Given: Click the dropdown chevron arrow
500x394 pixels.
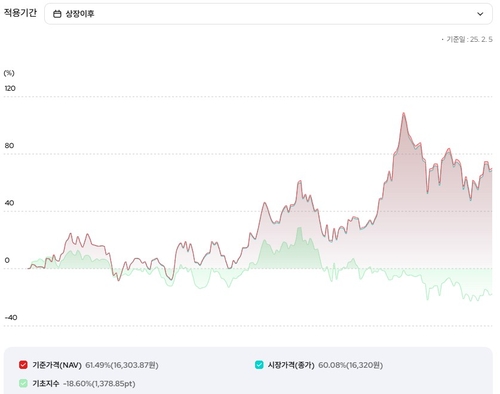Looking at the screenshot, I should point(480,14).
